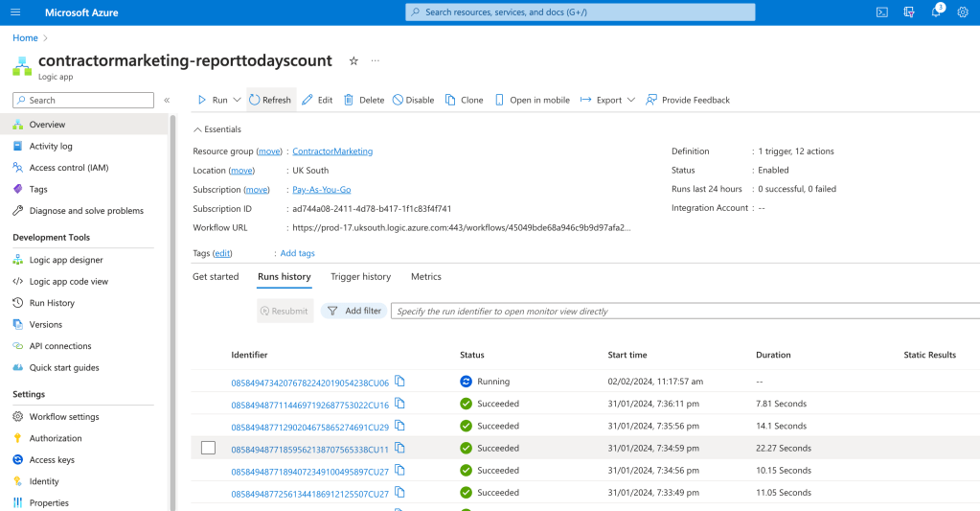Copy identifier of run ending CU16
The width and height of the screenshot is (980, 511).
[x=400, y=404]
